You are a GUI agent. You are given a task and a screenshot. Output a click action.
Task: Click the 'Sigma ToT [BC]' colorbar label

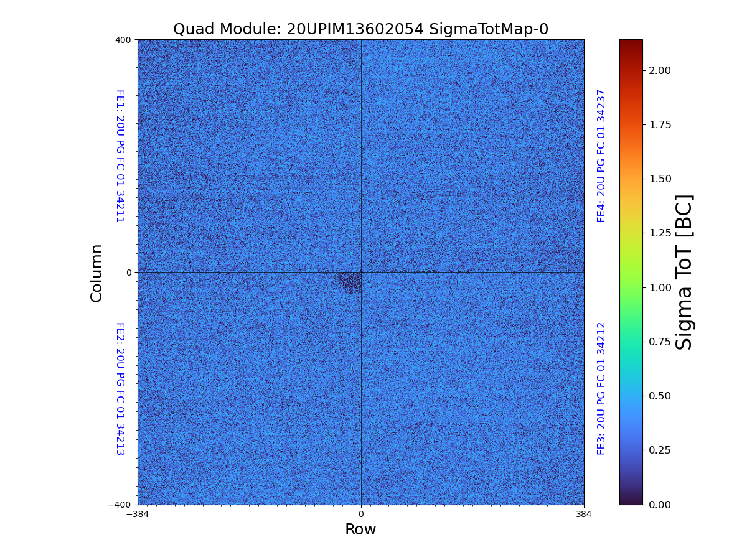pyautogui.click(x=684, y=272)
